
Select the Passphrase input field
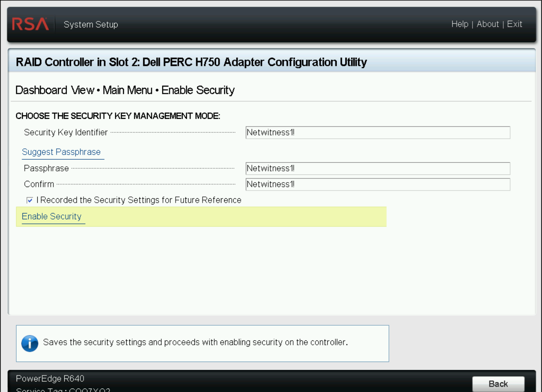[x=377, y=169]
